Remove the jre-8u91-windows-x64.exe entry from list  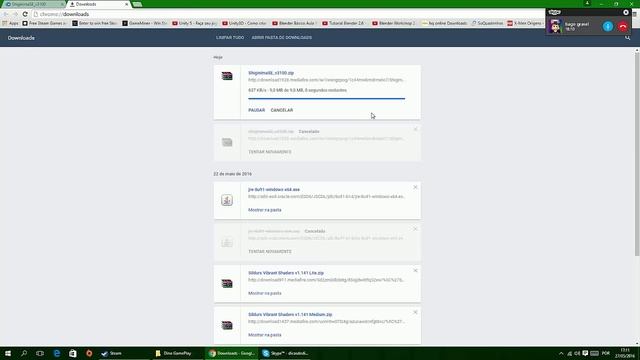click(415, 187)
